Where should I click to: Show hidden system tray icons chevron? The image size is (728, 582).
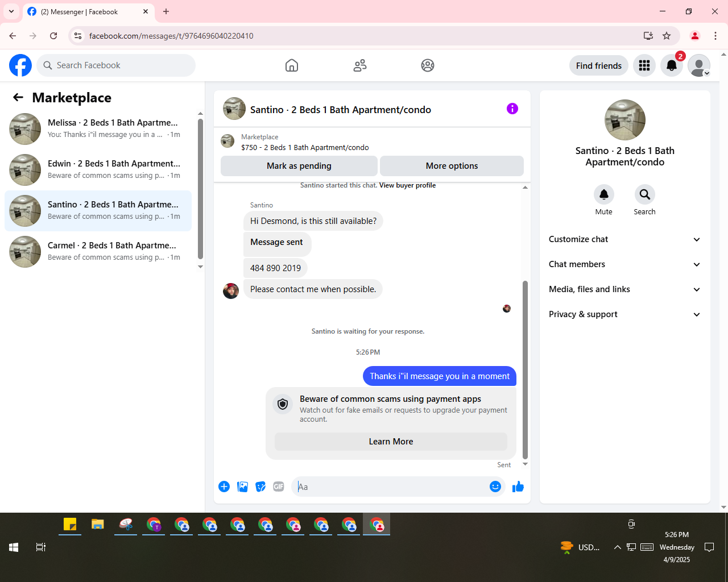pyautogui.click(x=617, y=547)
